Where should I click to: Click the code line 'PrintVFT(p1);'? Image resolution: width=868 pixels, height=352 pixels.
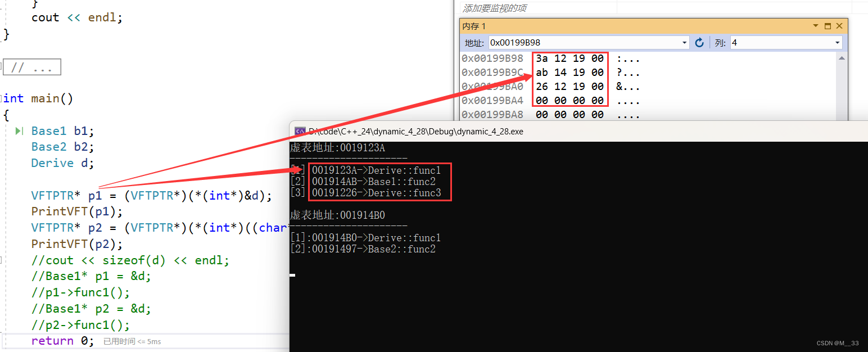77,212
